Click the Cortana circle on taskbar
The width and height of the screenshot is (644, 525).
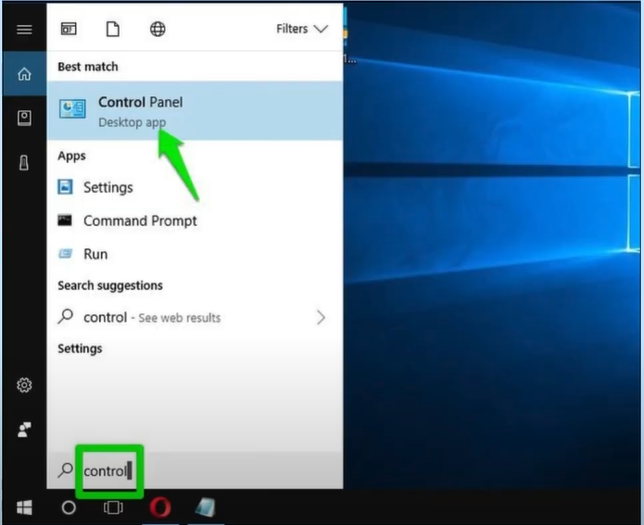coord(69,508)
